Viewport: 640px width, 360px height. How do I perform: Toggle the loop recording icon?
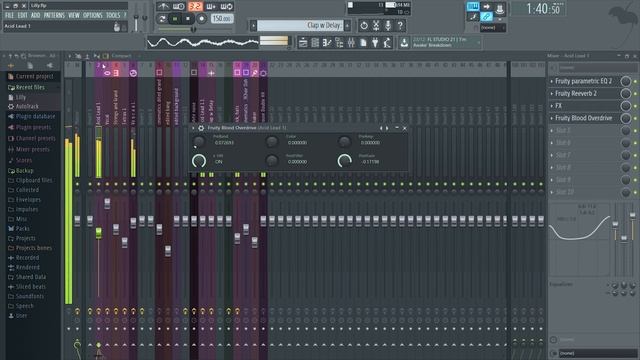[x=227, y=6]
